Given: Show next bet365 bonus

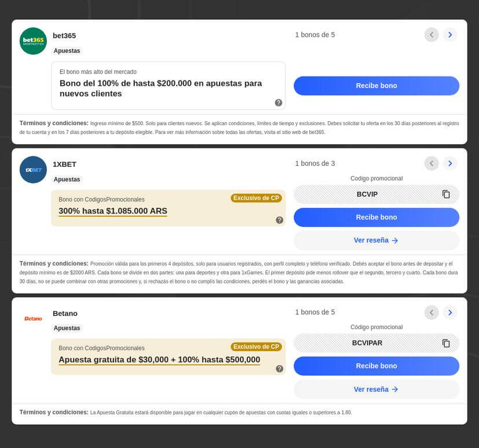Looking at the screenshot, I should [x=450, y=35].
